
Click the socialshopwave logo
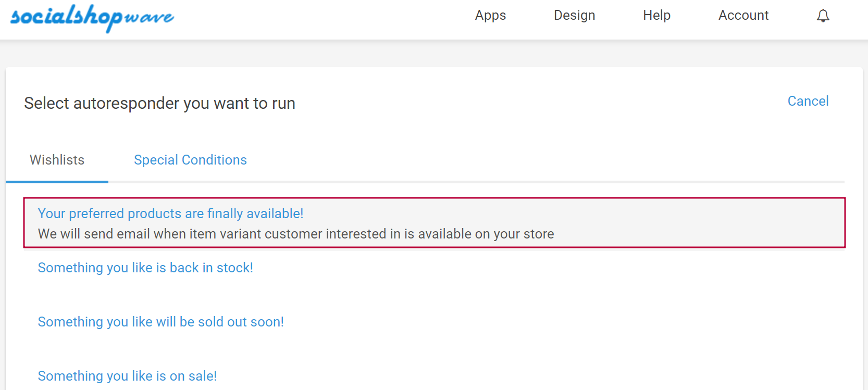click(92, 18)
